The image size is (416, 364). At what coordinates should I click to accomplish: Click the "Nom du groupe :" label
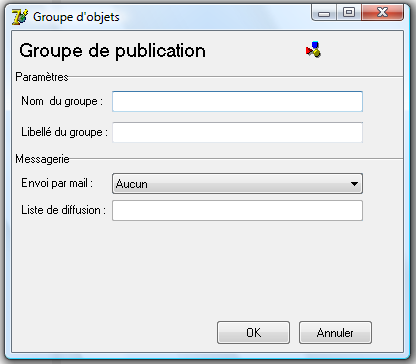click(62, 101)
